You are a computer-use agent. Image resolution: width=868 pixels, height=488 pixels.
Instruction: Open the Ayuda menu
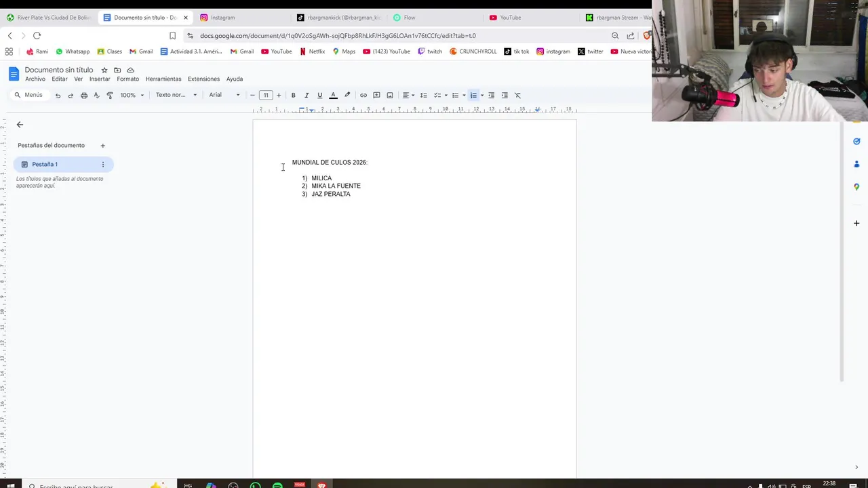[x=235, y=79]
